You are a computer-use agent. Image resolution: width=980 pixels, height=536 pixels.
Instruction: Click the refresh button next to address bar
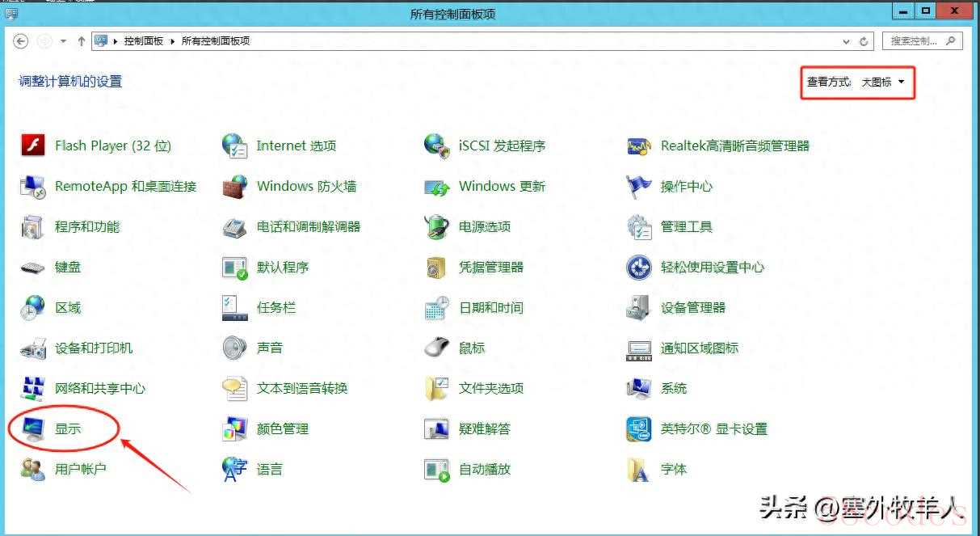[864, 41]
